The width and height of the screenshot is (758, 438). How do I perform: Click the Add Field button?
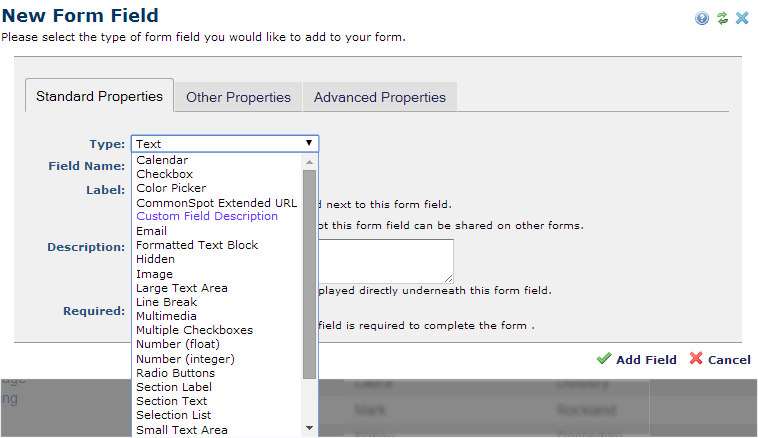pyautogui.click(x=636, y=360)
